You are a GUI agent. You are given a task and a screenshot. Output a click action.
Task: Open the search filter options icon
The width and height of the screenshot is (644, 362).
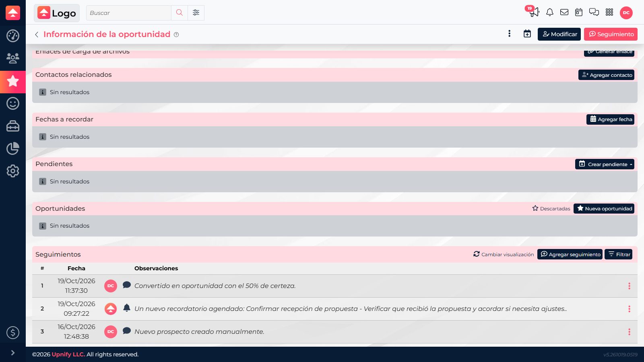[196, 13]
